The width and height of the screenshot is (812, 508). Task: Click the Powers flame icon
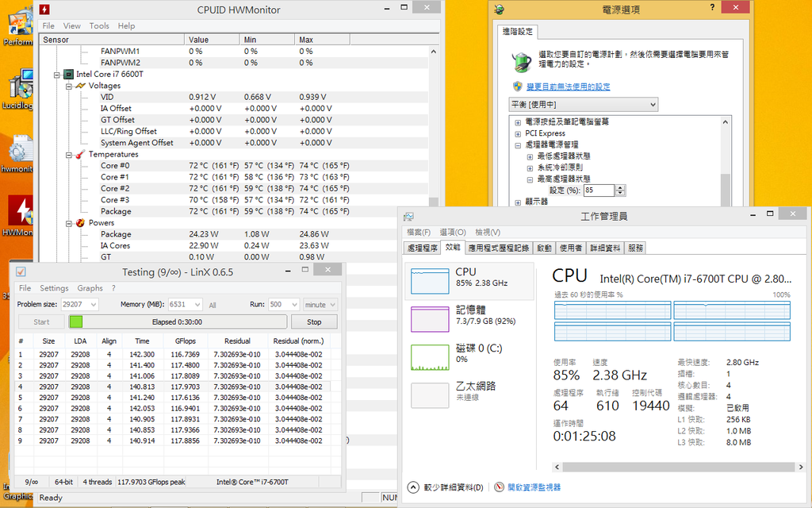[80, 222]
